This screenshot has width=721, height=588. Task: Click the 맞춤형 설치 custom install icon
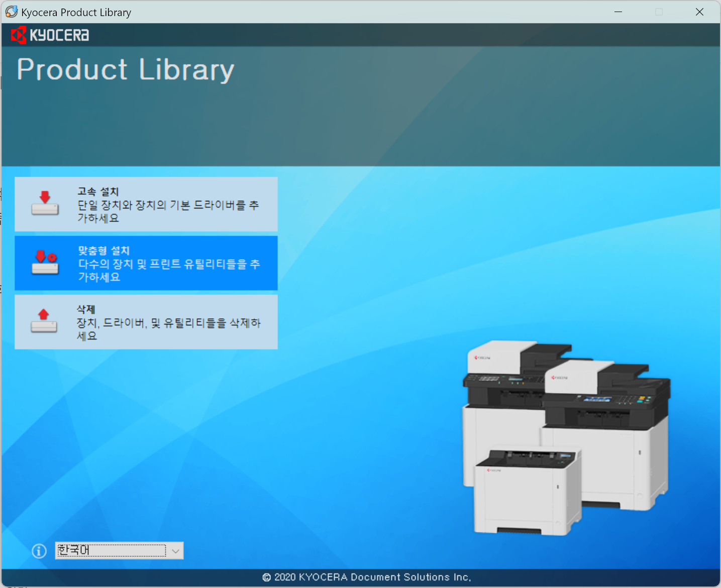[45, 262]
